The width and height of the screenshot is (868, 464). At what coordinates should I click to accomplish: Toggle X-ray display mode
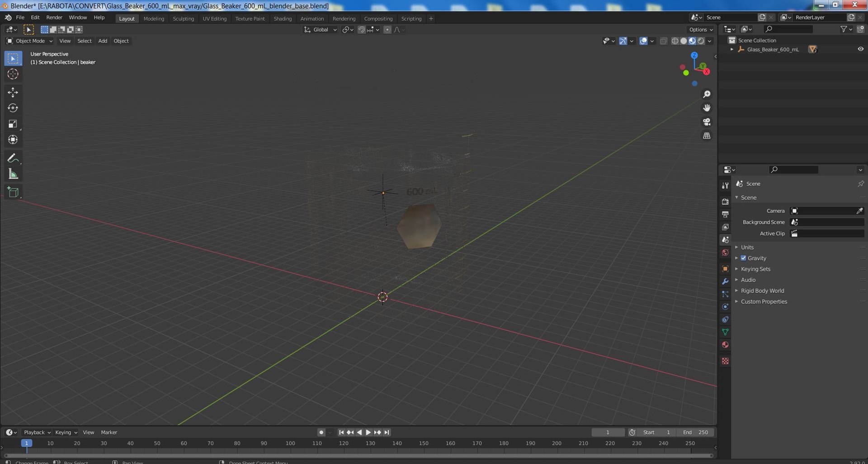click(663, 41)
